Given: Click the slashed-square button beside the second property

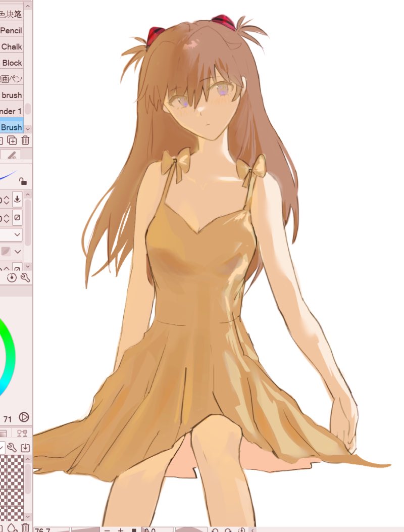Looking at the screenshot, I should click(x=17, y=217).
